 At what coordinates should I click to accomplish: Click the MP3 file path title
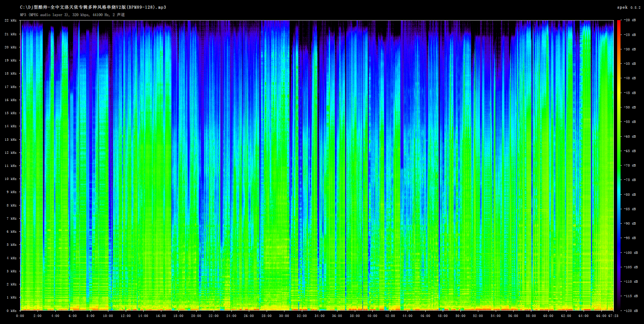coord(93,7)
